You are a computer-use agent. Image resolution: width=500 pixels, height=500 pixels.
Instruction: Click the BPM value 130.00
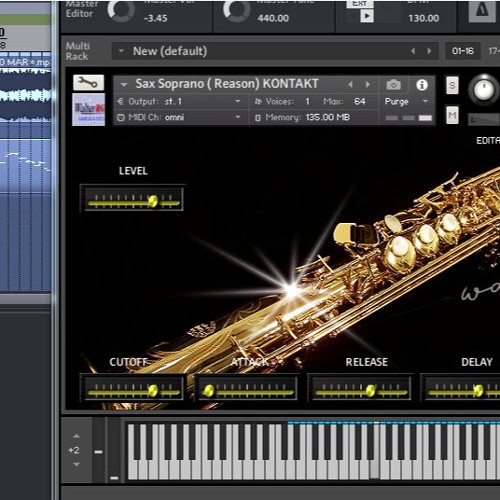coord(423,18)
